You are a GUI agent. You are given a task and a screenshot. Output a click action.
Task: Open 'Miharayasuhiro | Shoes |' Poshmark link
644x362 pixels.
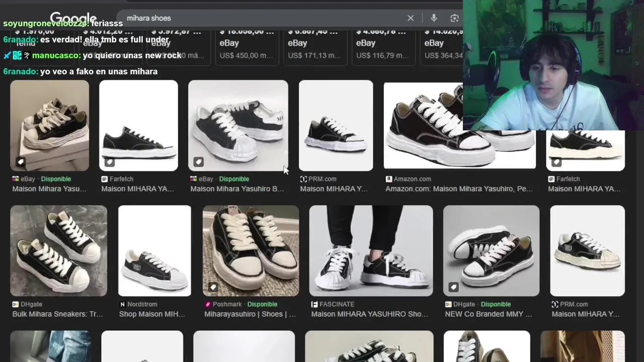[250, 314]
